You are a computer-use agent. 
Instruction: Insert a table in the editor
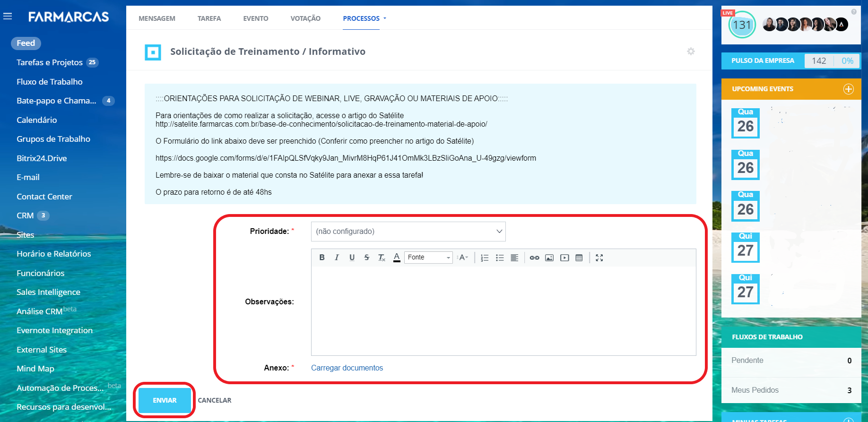click(579, 258)
